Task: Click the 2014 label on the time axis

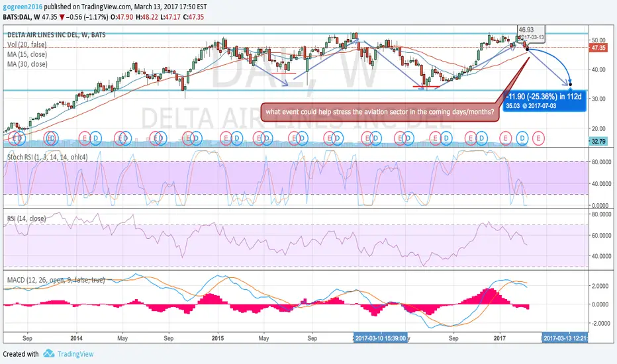Action: pyautogui.click(x=76, y=338)
